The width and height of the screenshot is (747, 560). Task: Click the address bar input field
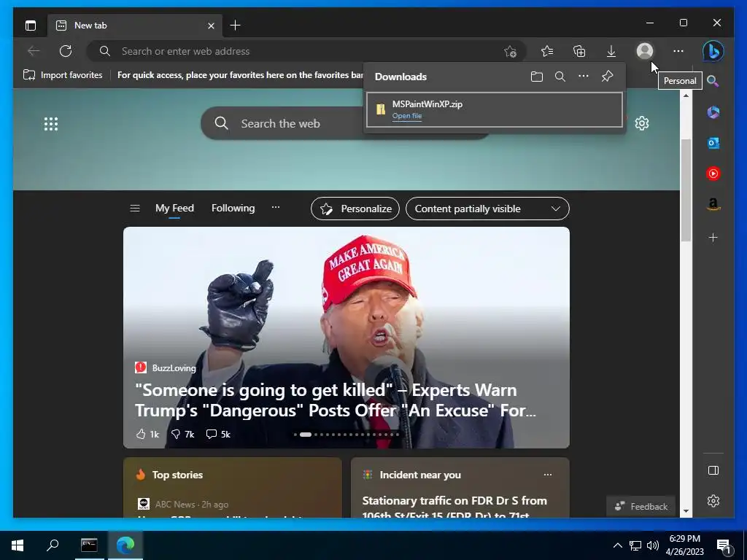305,51
